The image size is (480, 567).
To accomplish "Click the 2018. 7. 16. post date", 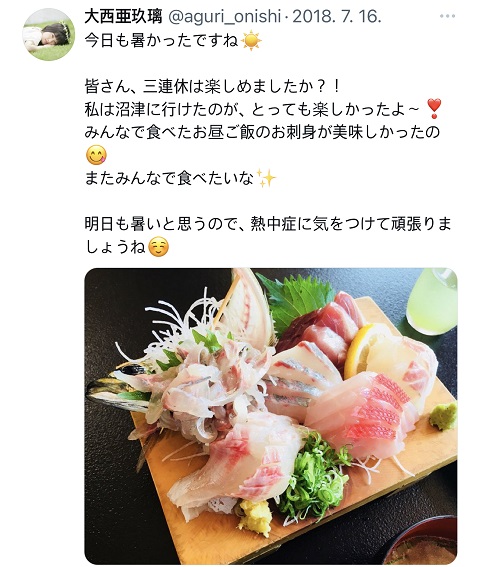I will pyautogui.click(x=336, y=17).
